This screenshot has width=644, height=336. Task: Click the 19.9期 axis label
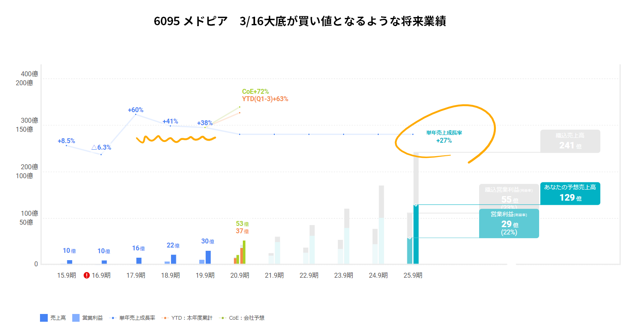coord(205,275)
